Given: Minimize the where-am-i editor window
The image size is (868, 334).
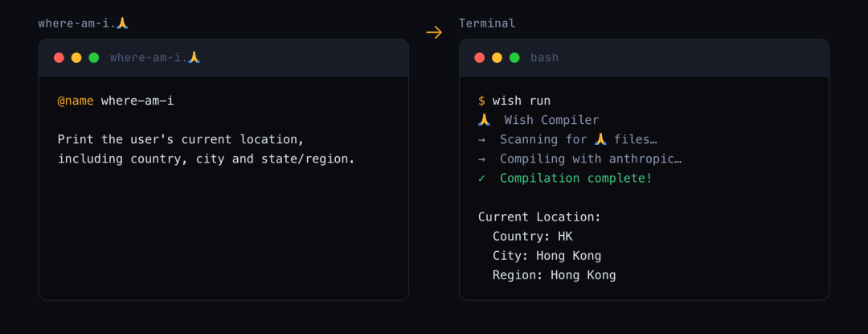Looking at the screenshot, I should [76, 58].
